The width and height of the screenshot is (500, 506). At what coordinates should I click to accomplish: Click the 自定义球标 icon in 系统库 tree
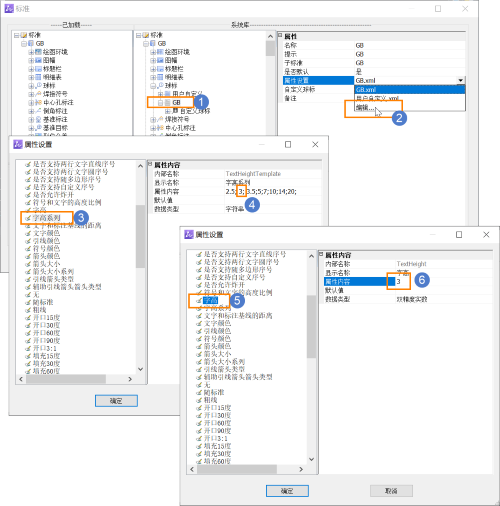pyautogui.click(x=175, y=111)
